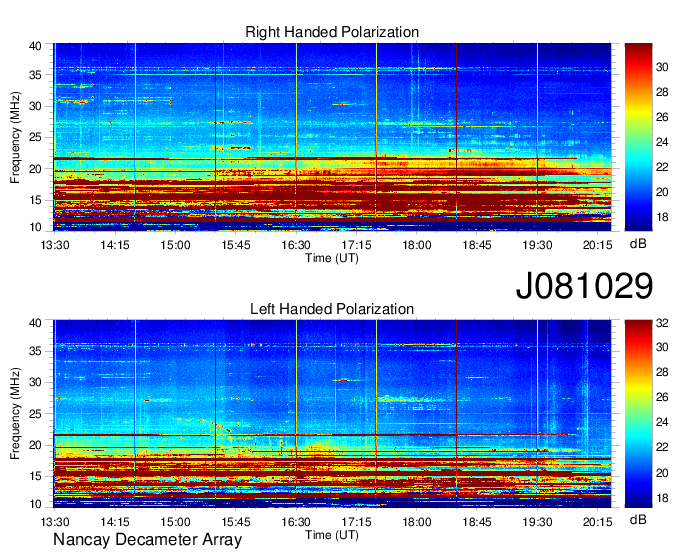Click the 10 MHz tick on the left-handed plot
The width and height of the screenshot is (680, 552).
pyautogui.click(x=35, y=504)
